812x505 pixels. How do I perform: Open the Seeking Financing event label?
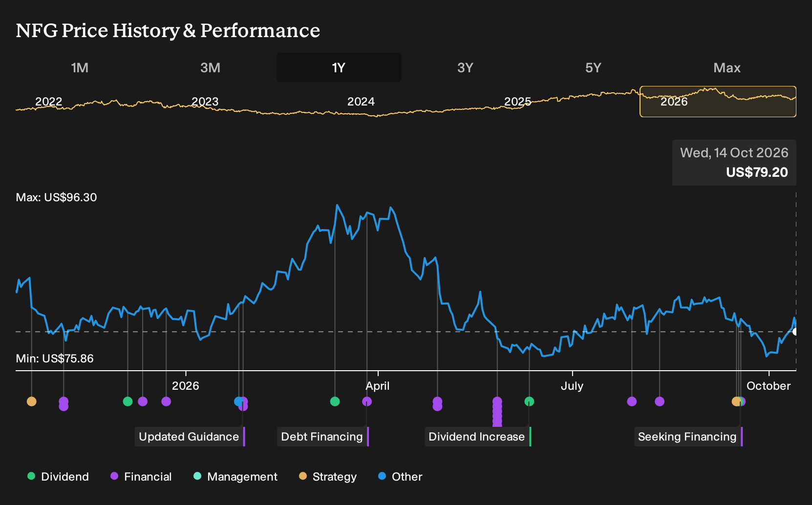688,437
